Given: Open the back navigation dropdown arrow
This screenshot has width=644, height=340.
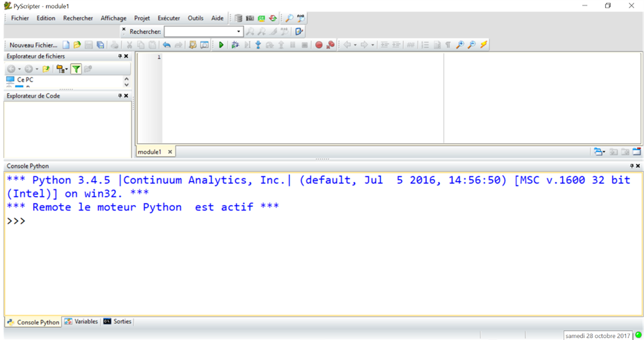Looking at the screenshot, I should [20, 69].
